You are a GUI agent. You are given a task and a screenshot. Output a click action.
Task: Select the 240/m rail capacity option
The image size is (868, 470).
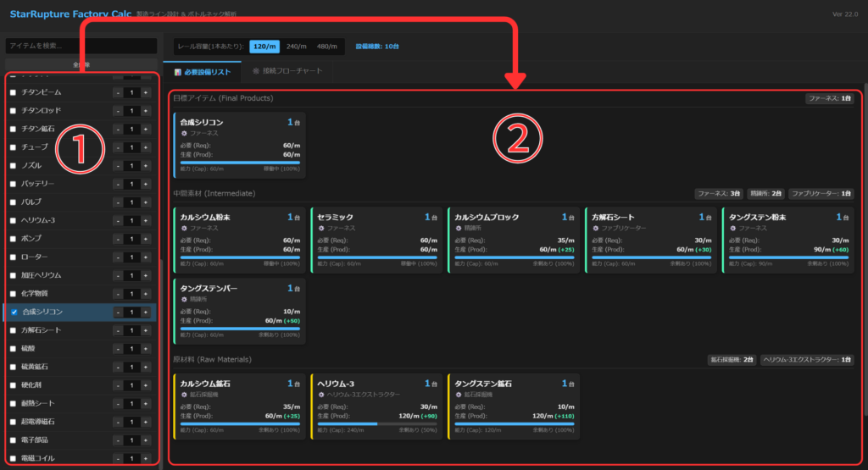pos(296,47)
